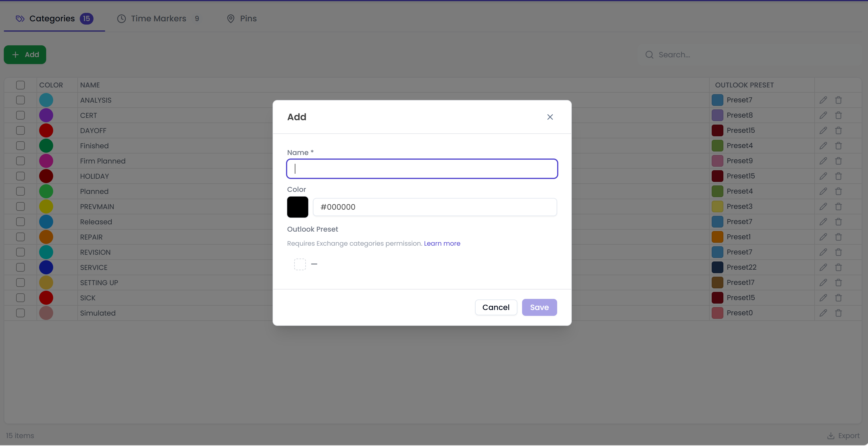This screenshot has width=868, height=446.
Task: Save the new category
Action: pyautogui.click(x=539, y=307)
